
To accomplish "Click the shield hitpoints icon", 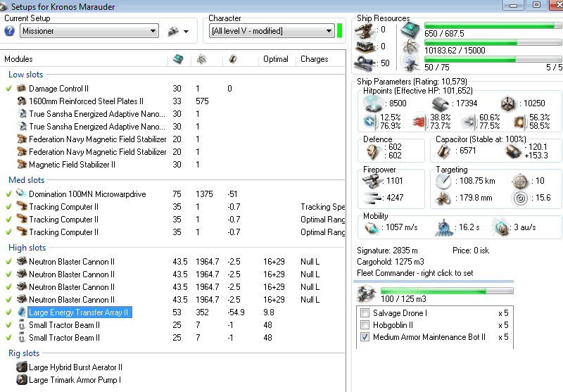I will pos(373,103).
